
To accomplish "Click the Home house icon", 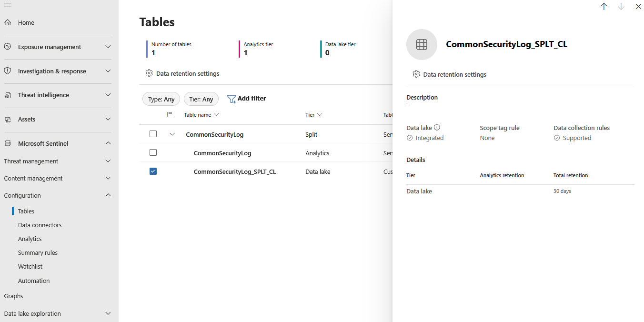I will (8, 22).
